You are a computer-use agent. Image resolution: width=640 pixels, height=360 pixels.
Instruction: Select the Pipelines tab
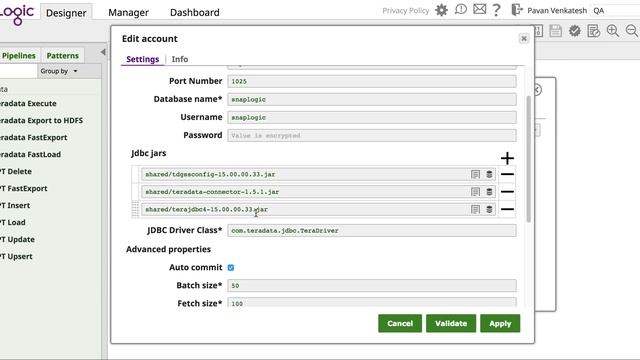pos(19,56)
